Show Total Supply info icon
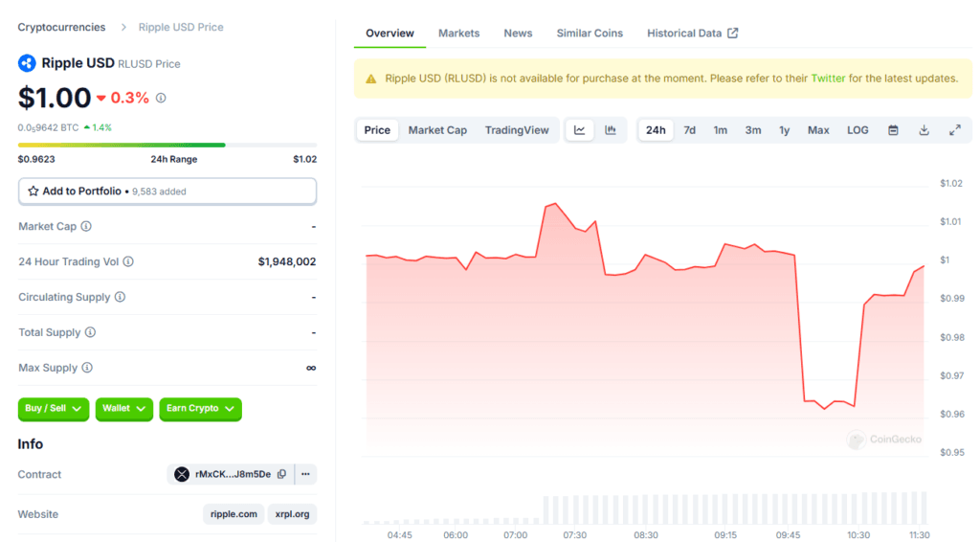Image resolution: width=980 pixels, height=542 pixels. pyautogui.click(x=90, y=332)
